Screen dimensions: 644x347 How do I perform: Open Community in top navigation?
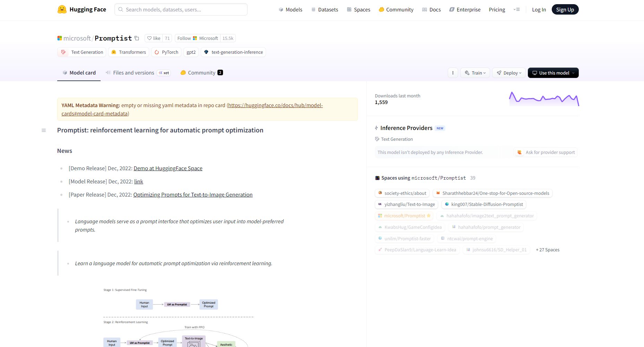[x=396, y=9]
